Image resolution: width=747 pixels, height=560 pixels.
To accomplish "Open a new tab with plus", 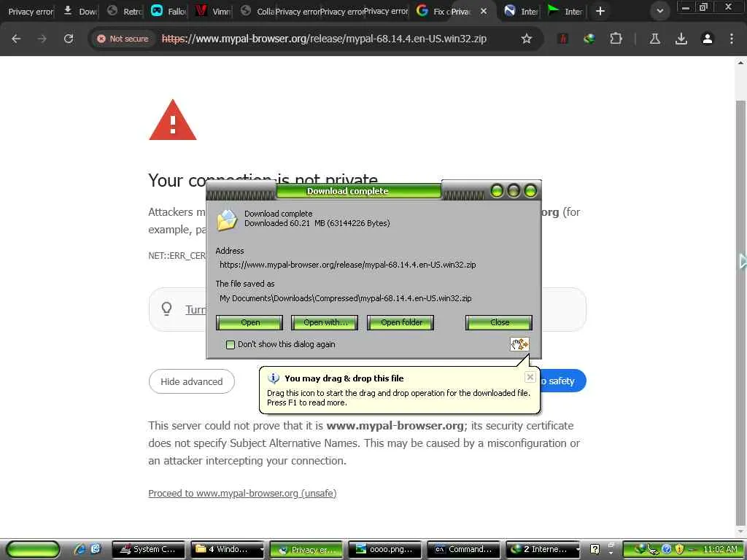I will (x=600, y=11).
